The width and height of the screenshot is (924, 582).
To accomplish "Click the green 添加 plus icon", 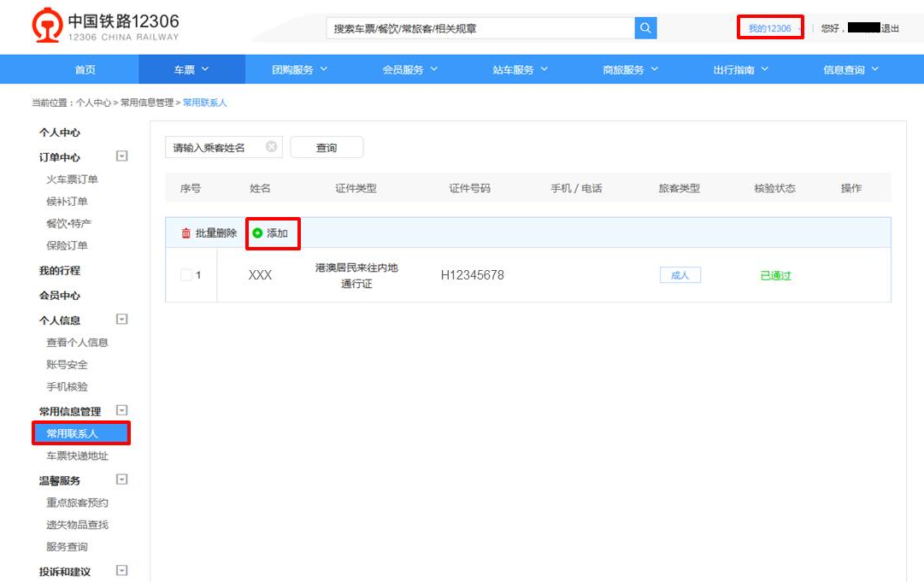I will pyautogui.click(x=257, y=233).
